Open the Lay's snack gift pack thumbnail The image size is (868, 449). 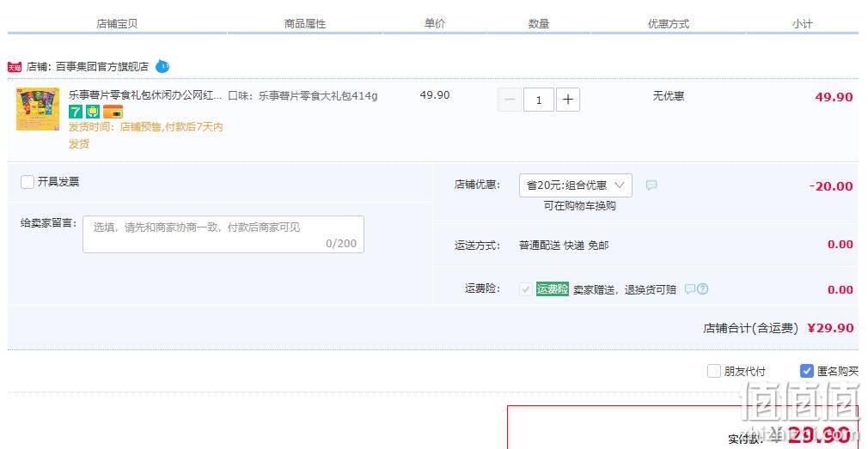(x=38, y=109)
